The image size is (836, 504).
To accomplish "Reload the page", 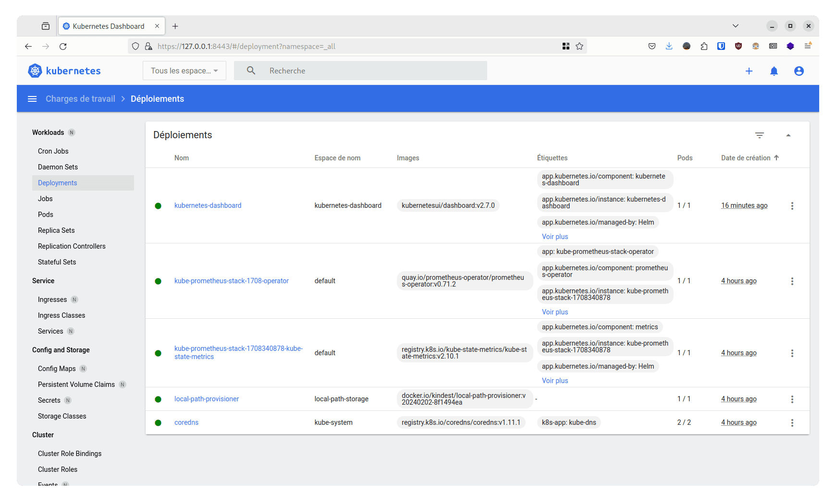I will 63,46.
